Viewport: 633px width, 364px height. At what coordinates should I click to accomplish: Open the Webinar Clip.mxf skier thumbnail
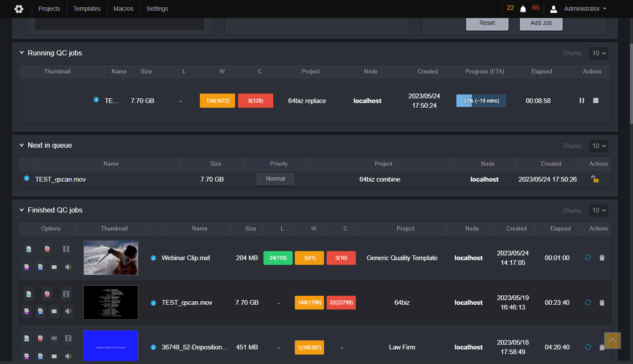pyautogui.click(x=111, y=258)
